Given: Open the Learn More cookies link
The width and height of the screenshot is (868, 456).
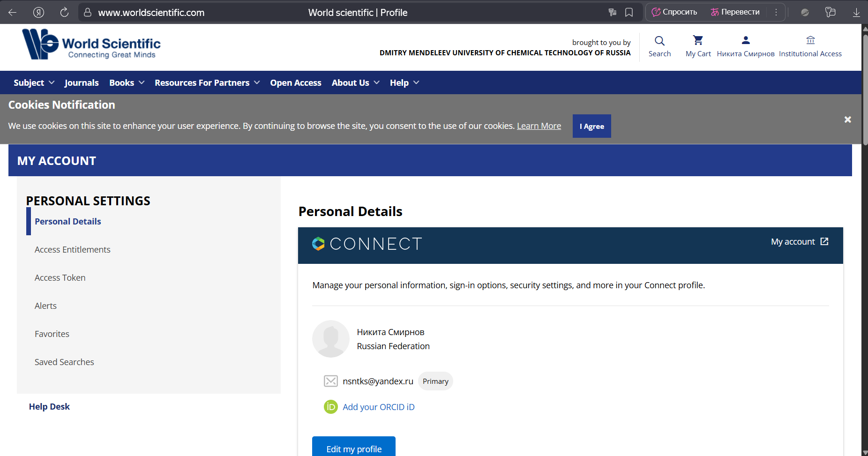Looking at the screenshot, I should point(539,126).
